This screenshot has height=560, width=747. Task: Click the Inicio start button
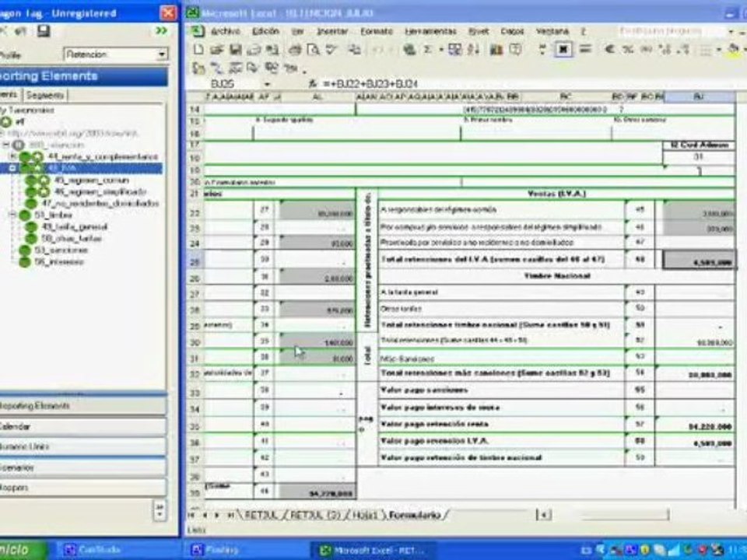pos(23,550)
